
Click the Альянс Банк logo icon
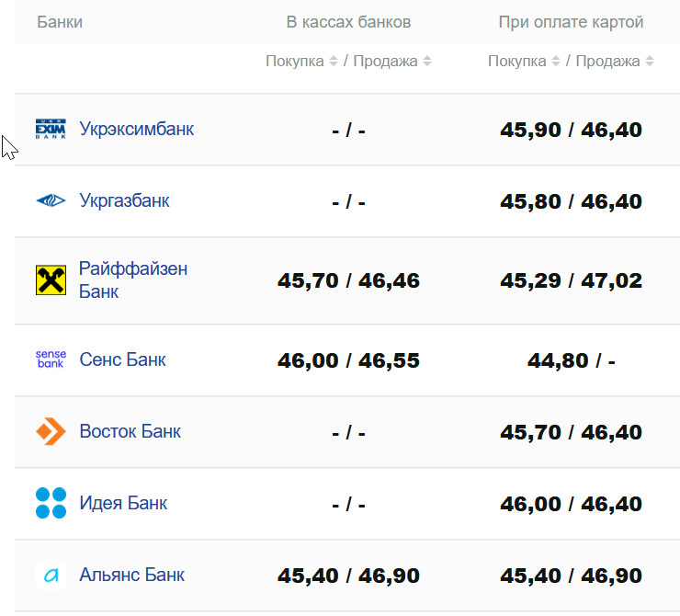tap(51, 576)
